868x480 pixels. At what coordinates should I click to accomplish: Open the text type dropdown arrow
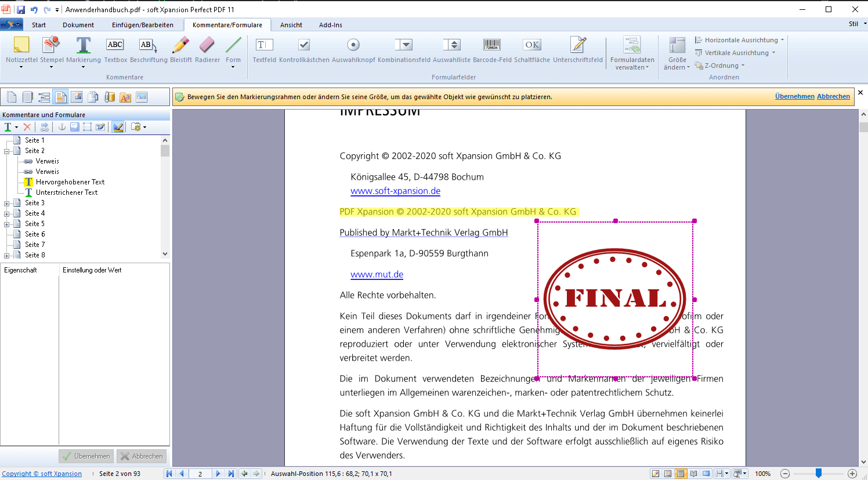(16, 128)
